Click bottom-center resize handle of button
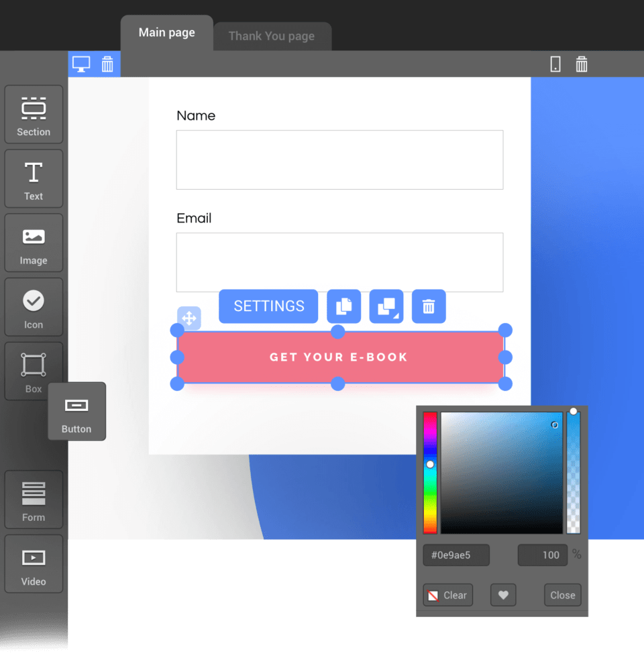The width and height of the screenshot is (644, 657). click(337, 383)
